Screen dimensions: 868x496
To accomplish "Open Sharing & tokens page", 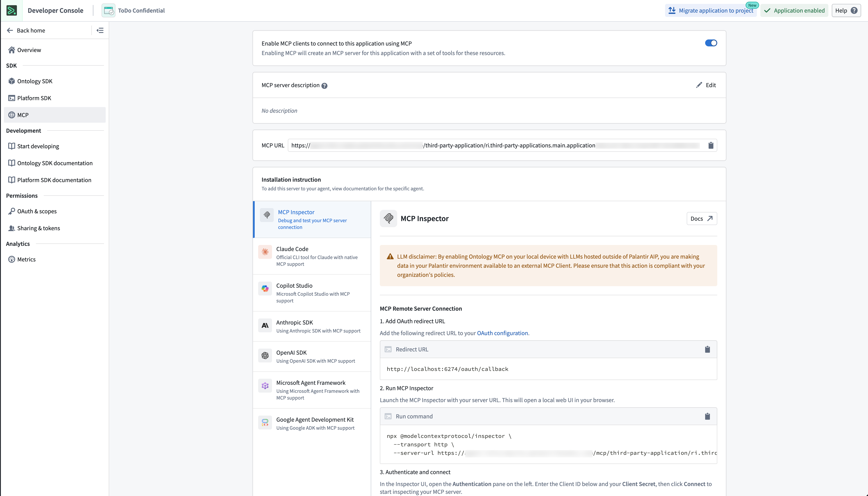I will (x=55, y=228).
